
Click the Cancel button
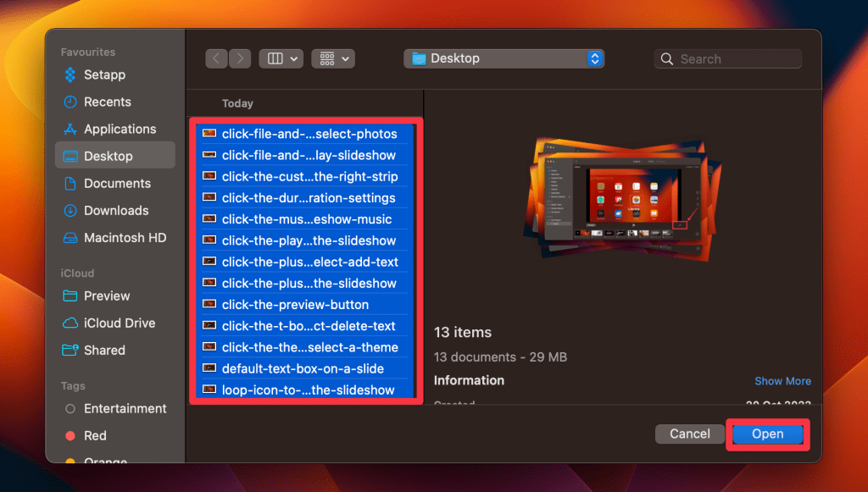coord(690,434)
